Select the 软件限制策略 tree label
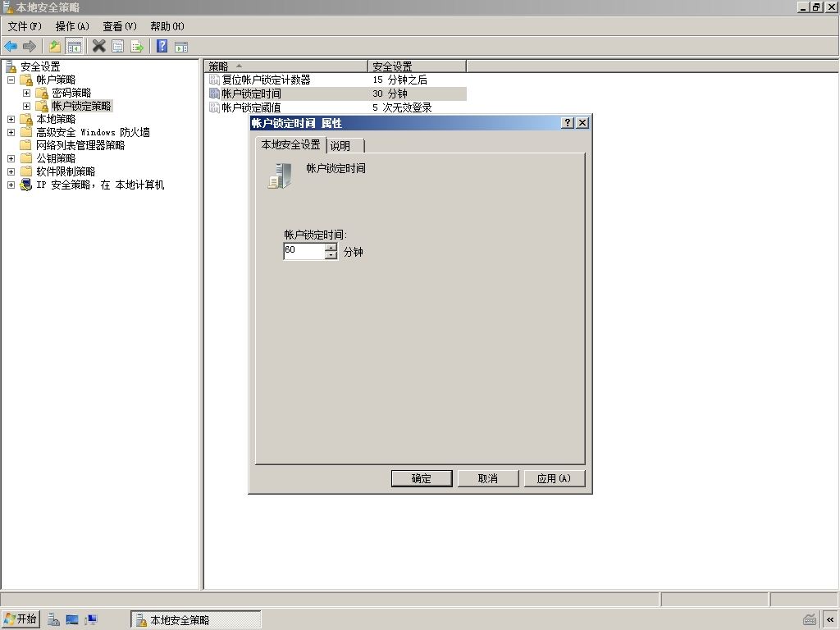The height and width of the screenshot is (630, 840). [x=66, y=171]
